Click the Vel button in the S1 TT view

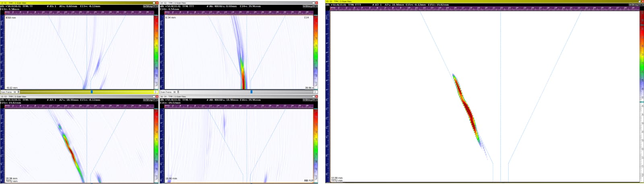144,6
